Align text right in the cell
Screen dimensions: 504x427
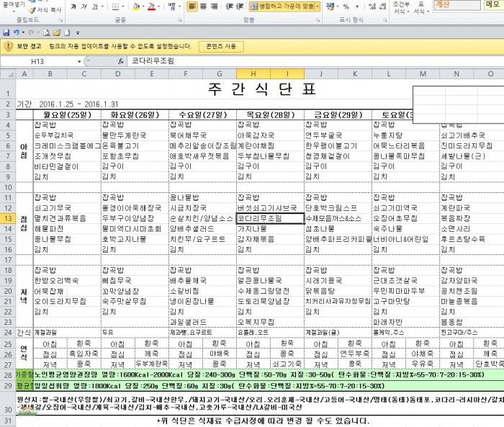coord(214,6)
